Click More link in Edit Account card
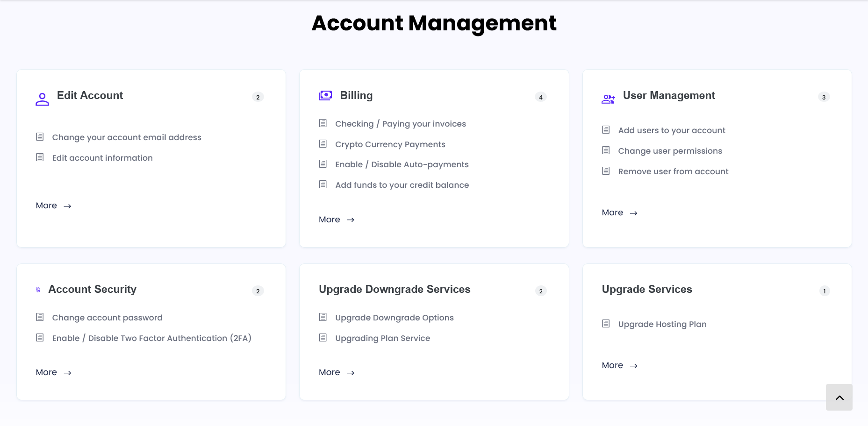This screenshot has width=868, height=426. click(54, 206)
